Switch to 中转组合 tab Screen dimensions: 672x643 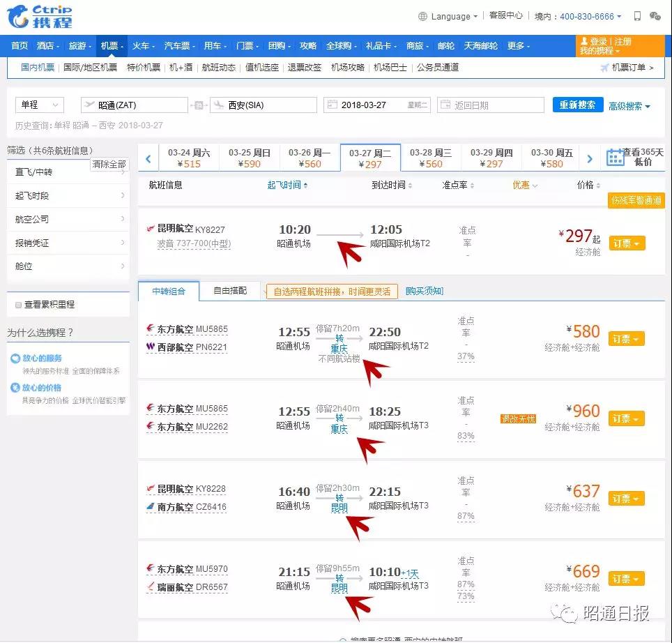tap(169, 292)
